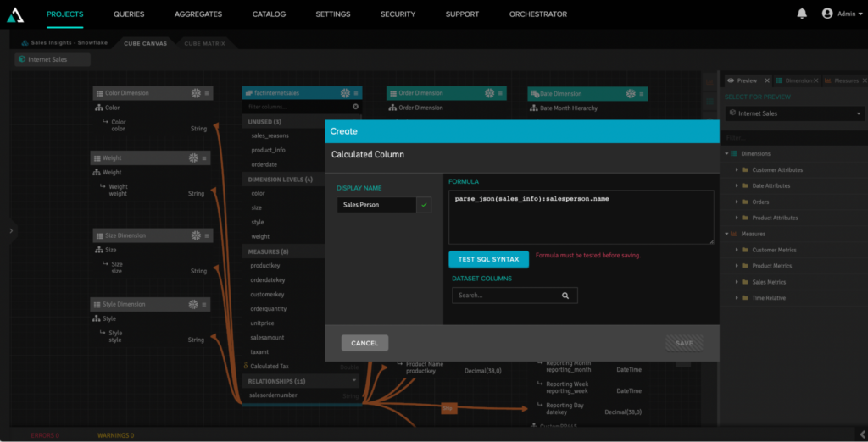868x442 pixels.
Task: Click Snowflake icon on factinternetsales header
Action: tap(346, 93)
